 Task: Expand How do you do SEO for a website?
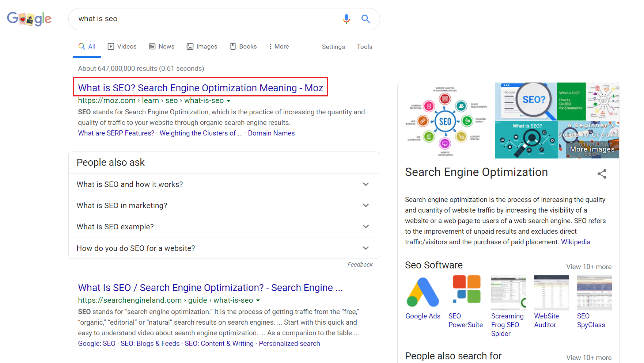coord(224,248)
